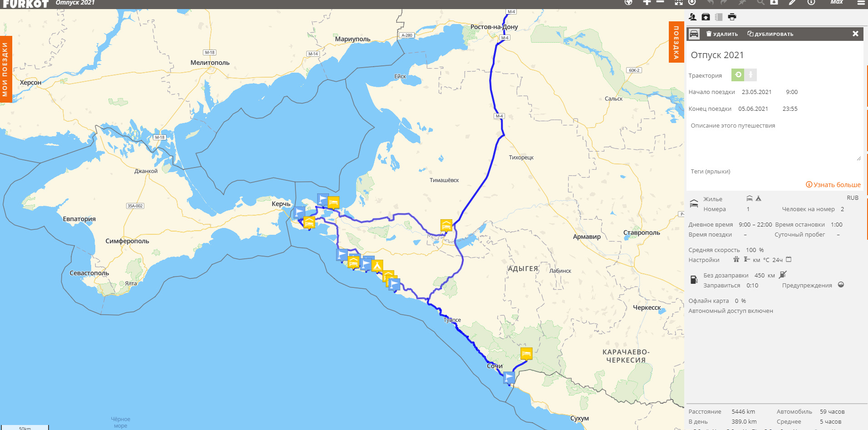
Task: Toggle the round-trip trajectory button
Action: tap(738, 74)
